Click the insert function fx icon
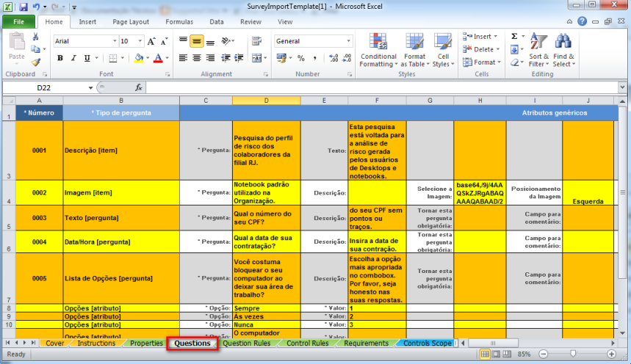This screenshot has height=364, width=631. (x=138, y=87)
